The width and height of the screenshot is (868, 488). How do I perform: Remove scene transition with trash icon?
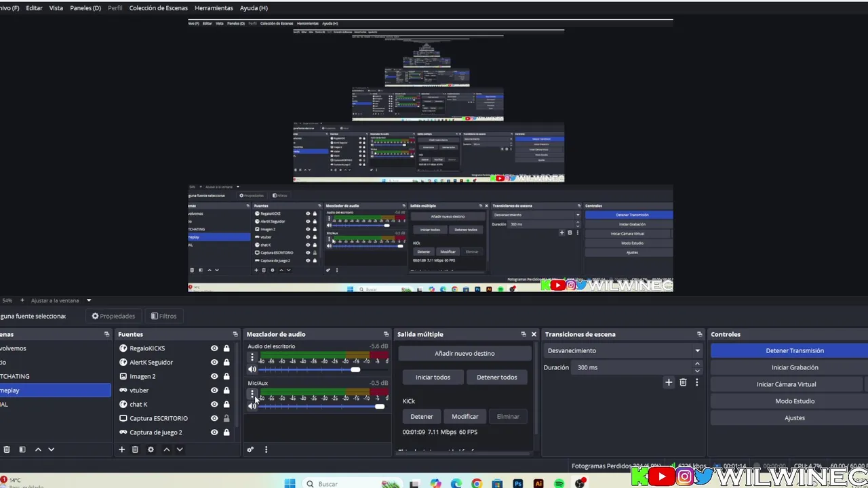point(683,382)
